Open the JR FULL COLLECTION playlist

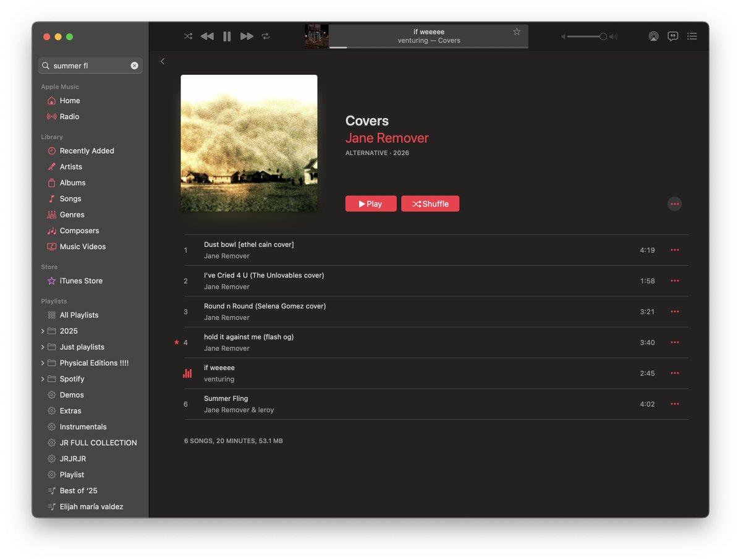pos(98,443)
